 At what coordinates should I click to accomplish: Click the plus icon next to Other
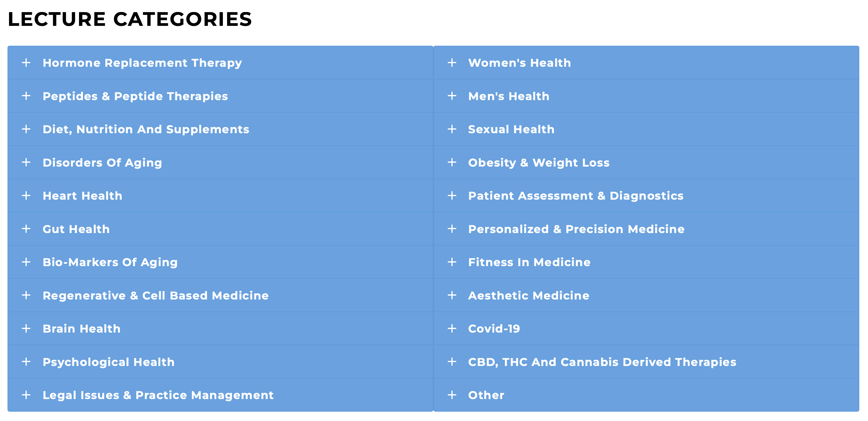[452, 395]
